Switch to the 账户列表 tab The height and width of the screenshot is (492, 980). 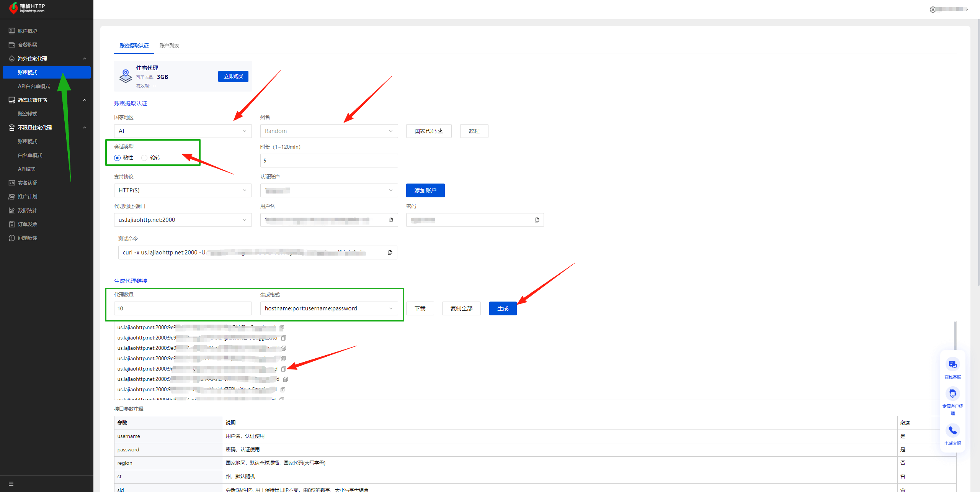point(169,46)
